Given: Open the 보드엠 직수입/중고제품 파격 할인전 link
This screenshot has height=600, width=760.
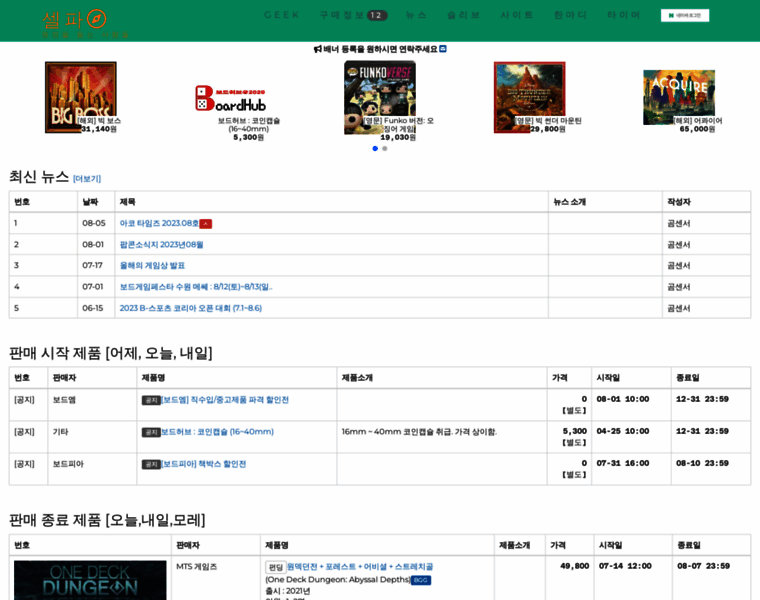Looking at the screenshot, I should tap(225, 400).
